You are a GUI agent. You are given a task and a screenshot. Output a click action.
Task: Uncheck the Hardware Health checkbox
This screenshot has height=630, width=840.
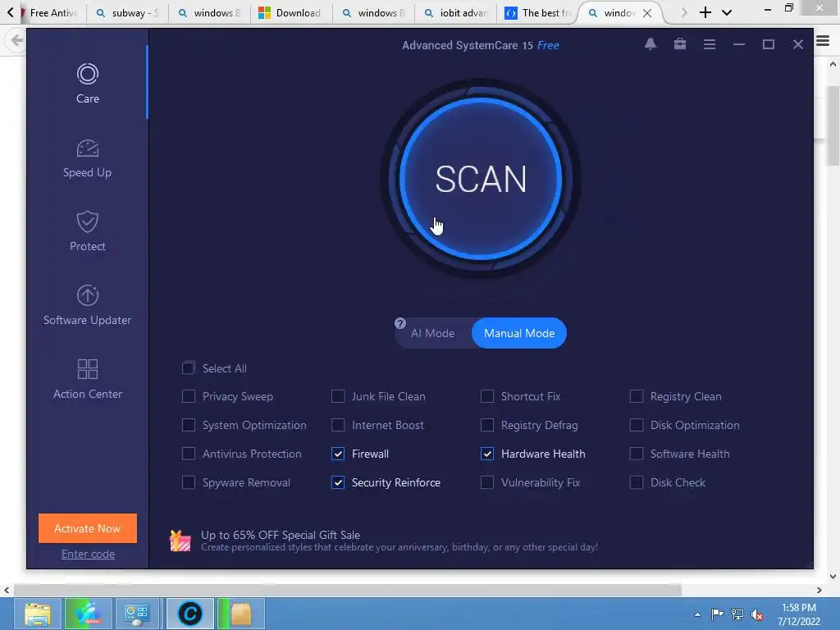487,454
